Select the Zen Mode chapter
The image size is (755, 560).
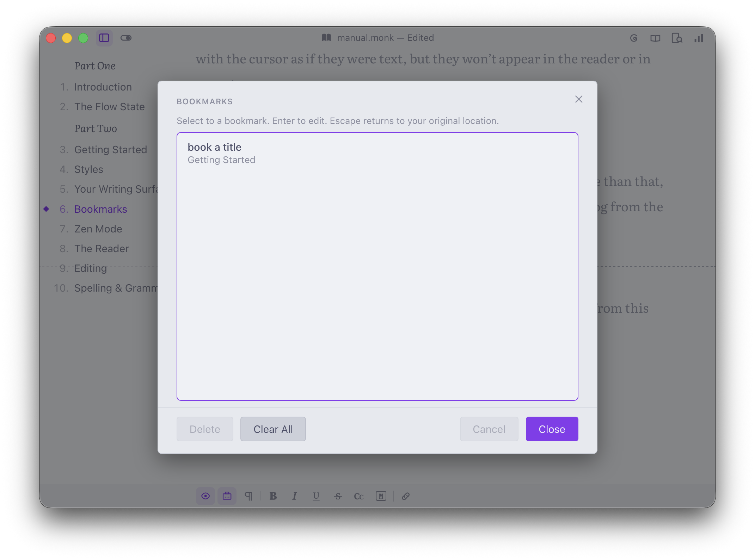[x=98, y=229]
